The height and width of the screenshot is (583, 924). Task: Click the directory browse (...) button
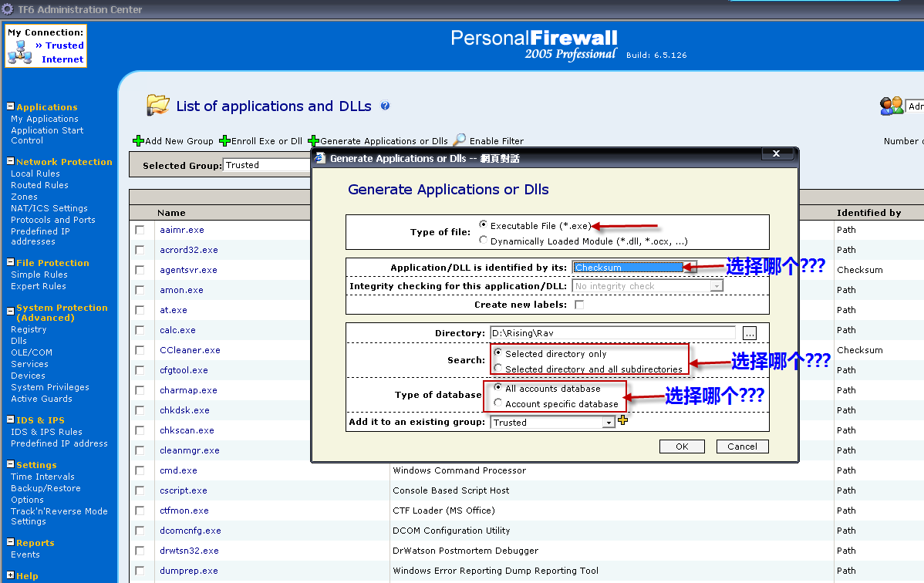pyautogui.click(x=750, y=334)
